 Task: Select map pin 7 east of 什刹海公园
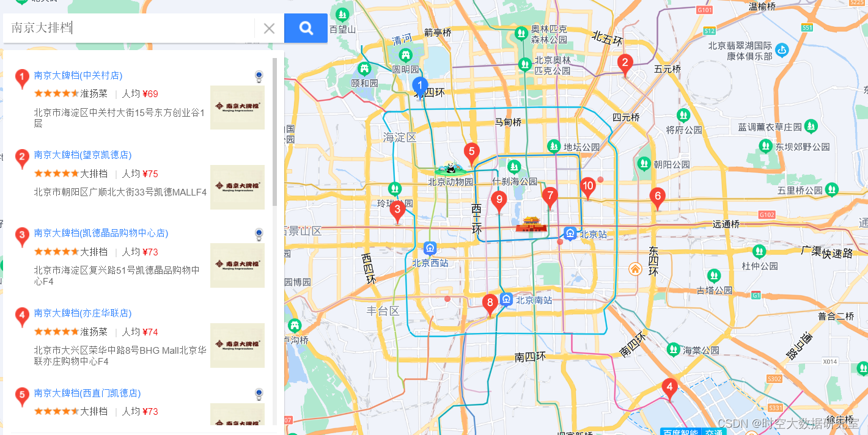(x=550, y=198)
